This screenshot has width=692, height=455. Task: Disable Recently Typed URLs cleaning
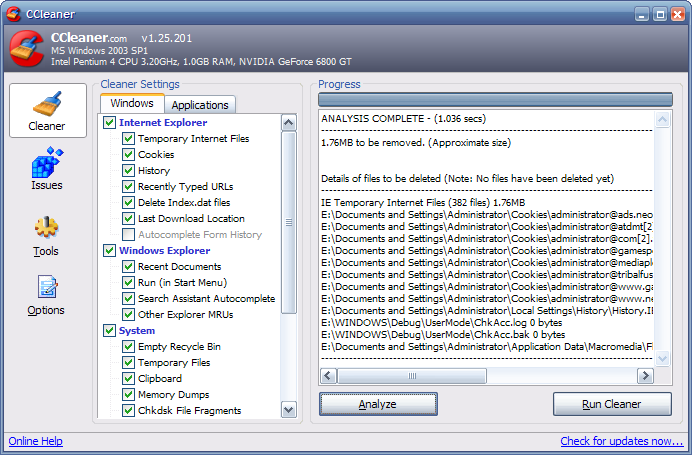pyautogui.click(x=128, y=186)
